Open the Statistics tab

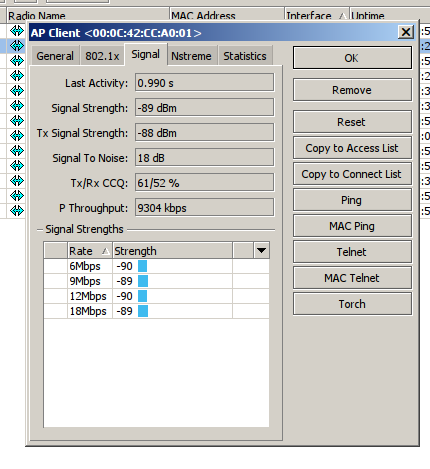pos(245,56)
